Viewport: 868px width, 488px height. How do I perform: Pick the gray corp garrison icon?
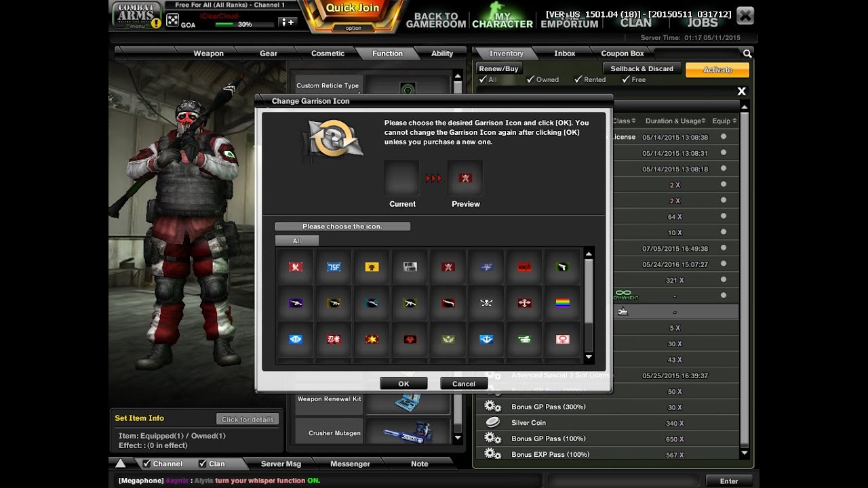pos(410,267)
